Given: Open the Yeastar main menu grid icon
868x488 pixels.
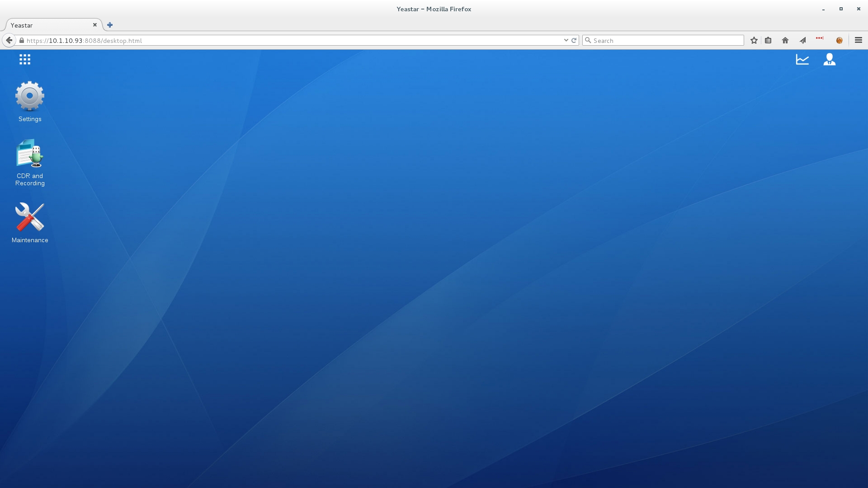Looking at the screenshot, I should point(25,59).
